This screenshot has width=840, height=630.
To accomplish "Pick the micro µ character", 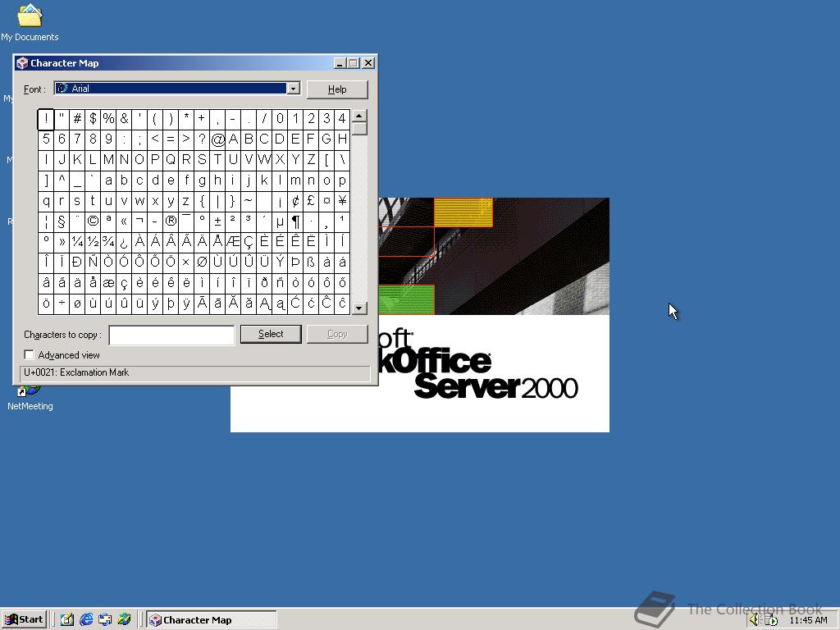I will [x=280, y=221].
